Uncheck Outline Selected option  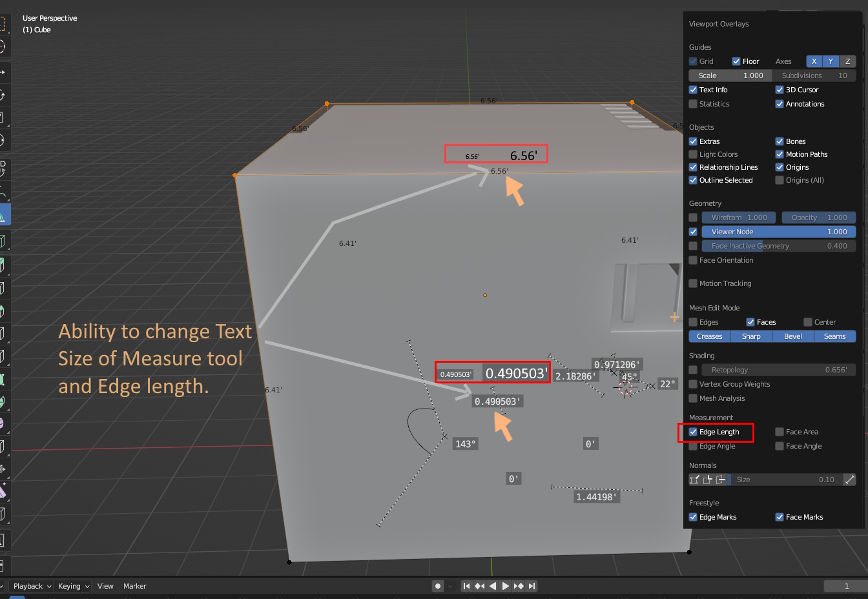pyautogui.click(x=693, y=180)
